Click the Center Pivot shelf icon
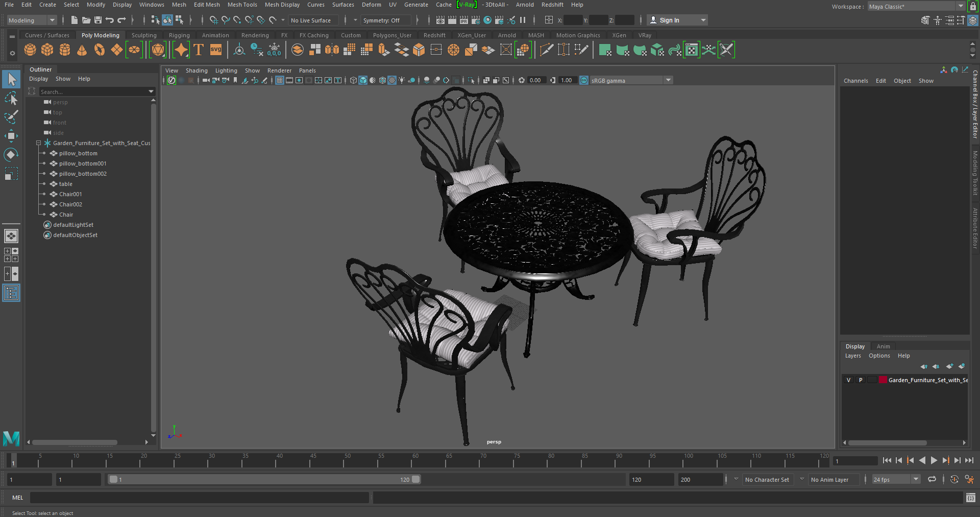Screen dimensions: 980x517 239,50
